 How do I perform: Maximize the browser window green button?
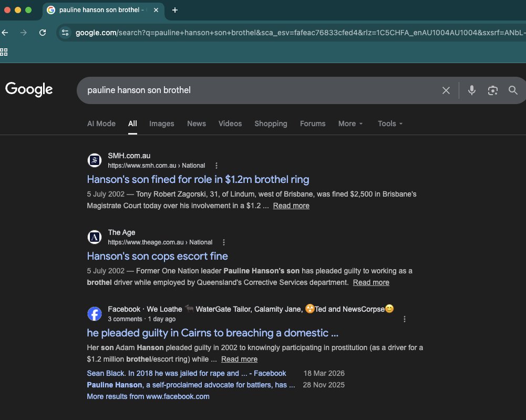tap(28, 10)
